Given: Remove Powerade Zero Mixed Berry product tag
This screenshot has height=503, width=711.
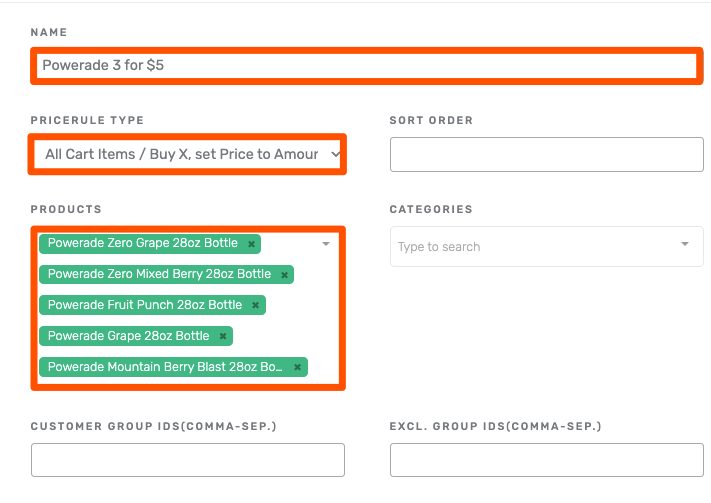Looking at the screenshot, I should tap(285, 274).
